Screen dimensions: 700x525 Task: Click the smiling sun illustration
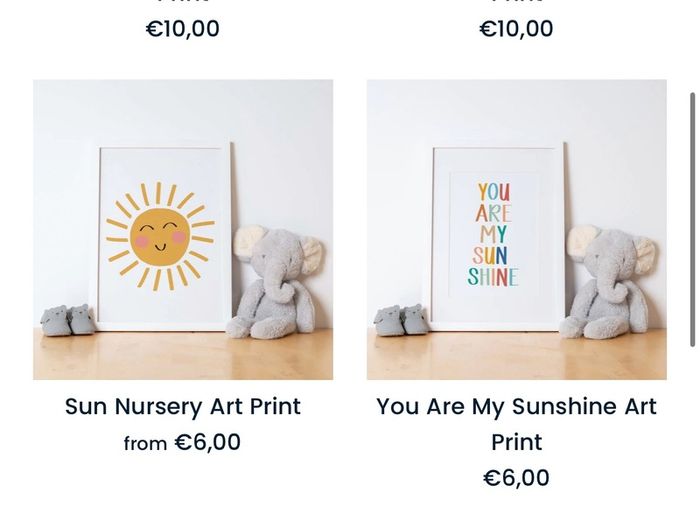coord(160,237)
